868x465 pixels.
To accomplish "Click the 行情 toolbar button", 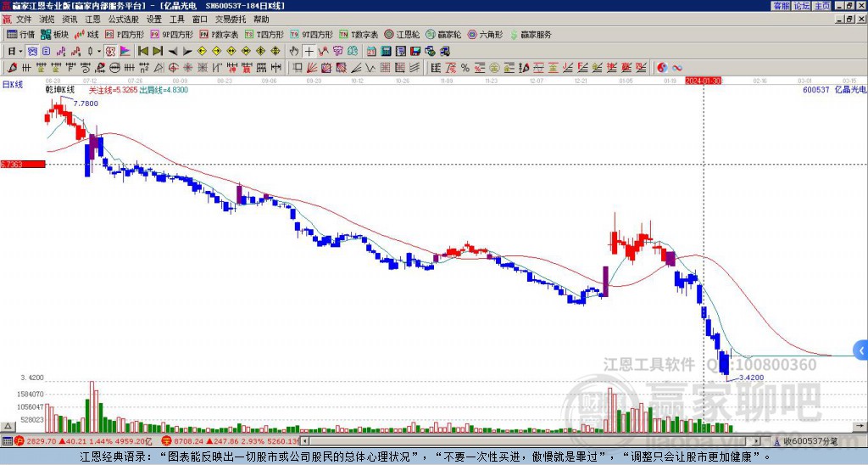I will 20,34.
